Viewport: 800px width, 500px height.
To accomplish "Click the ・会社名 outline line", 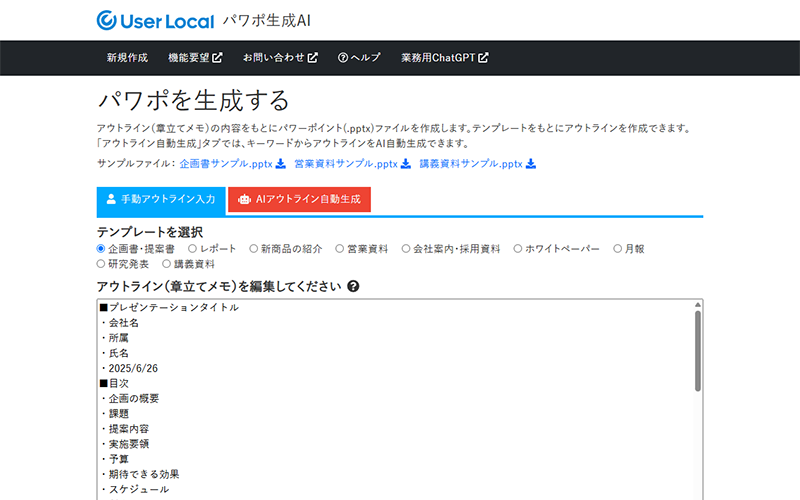I will click(x=120, y=323).
